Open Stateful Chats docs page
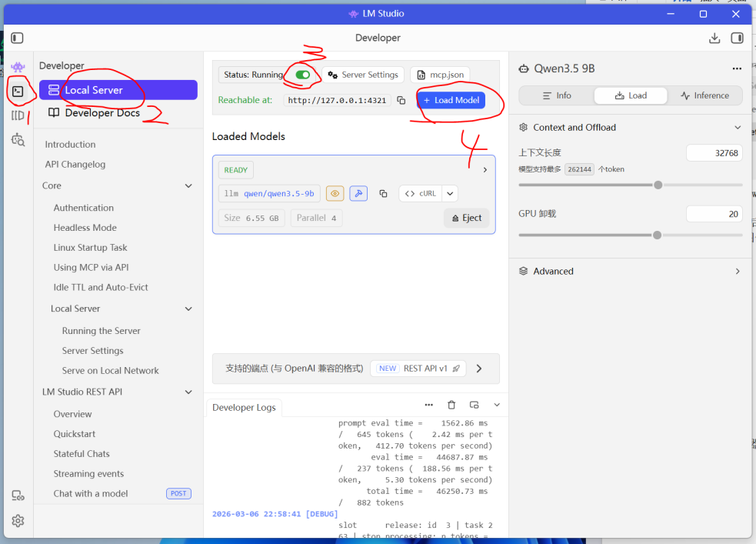This screenshot has width=756, height=544. (81, 454)
